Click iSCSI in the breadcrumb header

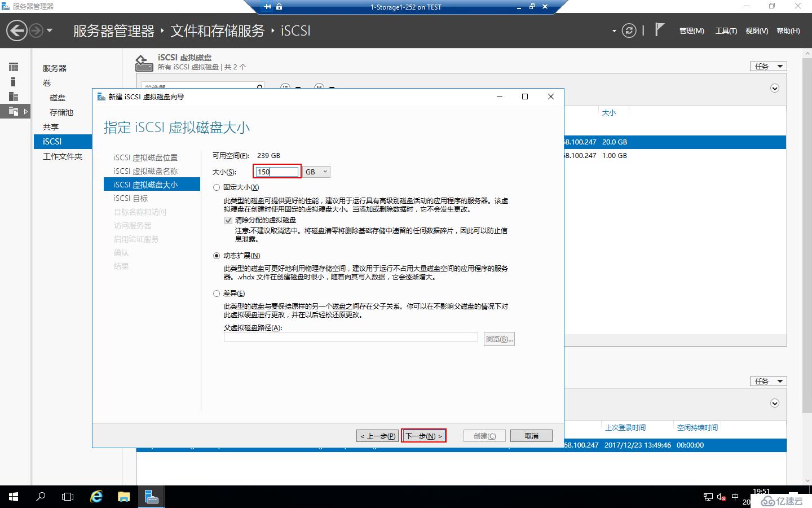[295, 30]
